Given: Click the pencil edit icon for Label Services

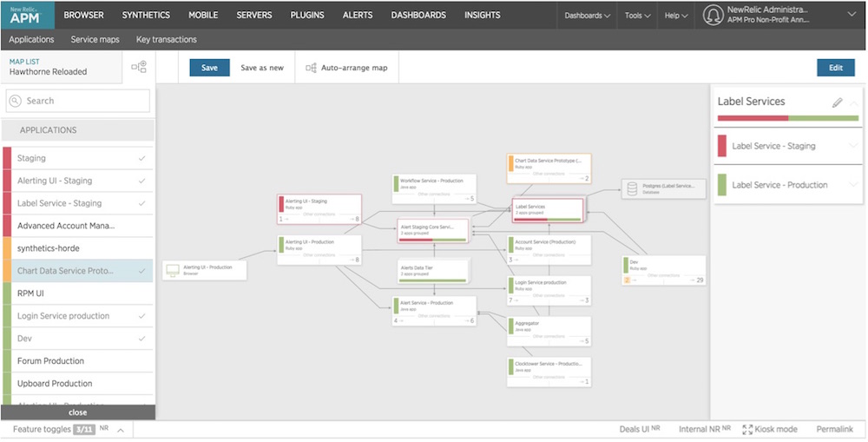Looking at the screenshot, I should [x=837, y=102].
